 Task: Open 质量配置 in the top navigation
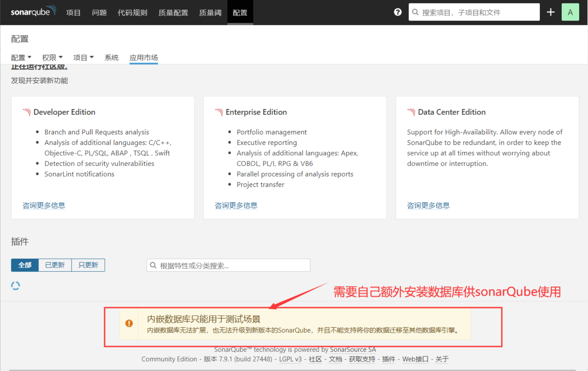pyautogui.click(x=173, y=13)
